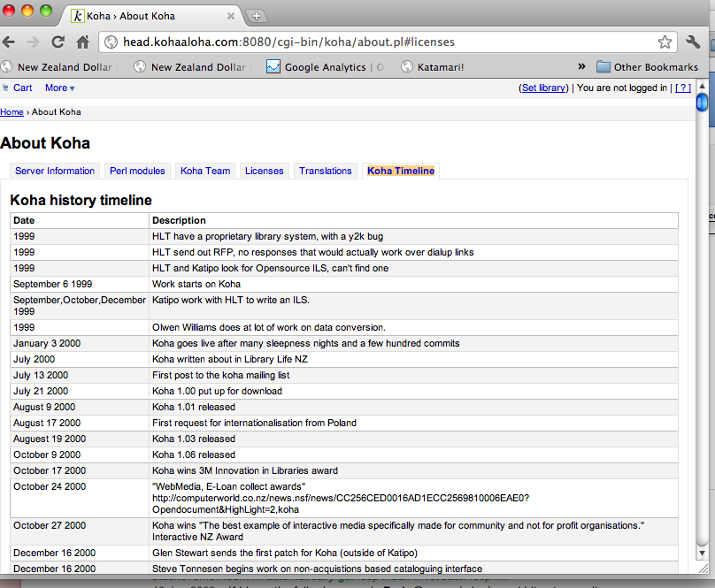Expand the More dropdown menu
This screenshot has width=715, height=588.
click(x=59, y=88)
